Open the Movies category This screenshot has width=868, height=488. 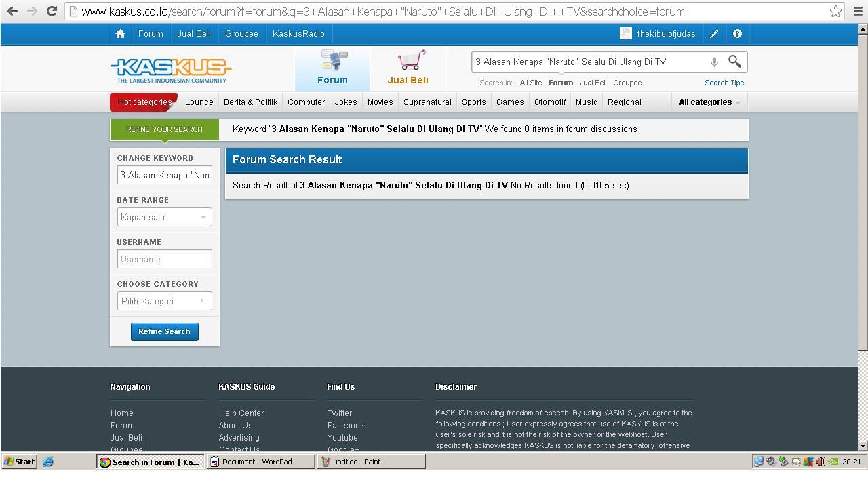[380, 102]
